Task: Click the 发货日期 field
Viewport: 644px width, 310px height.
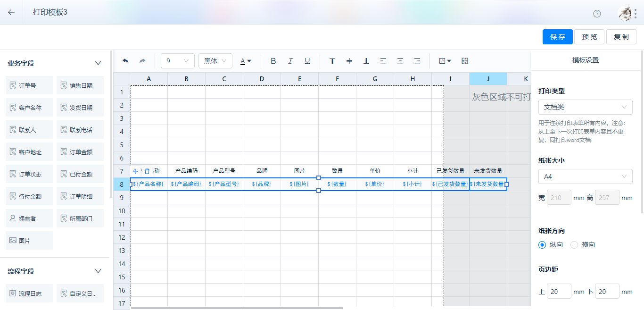Action: click(x=80, y=108)
